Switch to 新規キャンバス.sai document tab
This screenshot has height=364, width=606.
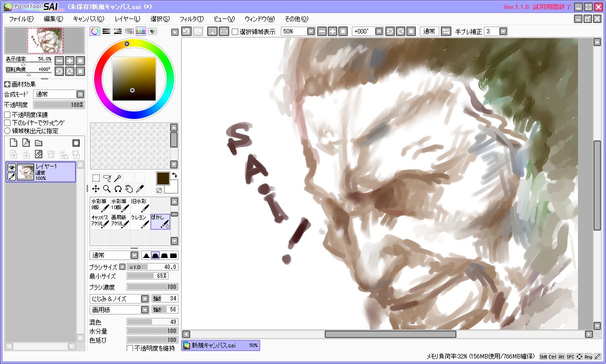pyautogui.click(x=221, y=345)
